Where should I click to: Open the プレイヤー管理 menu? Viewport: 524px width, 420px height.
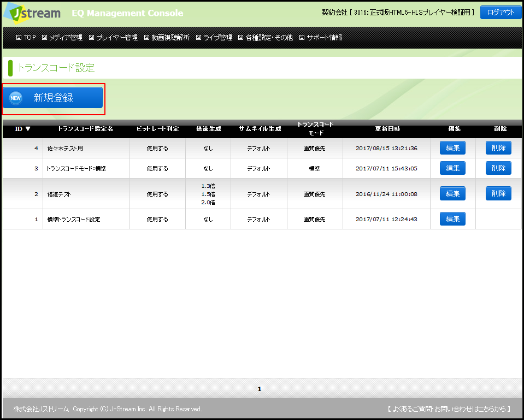tap(113, 38)
